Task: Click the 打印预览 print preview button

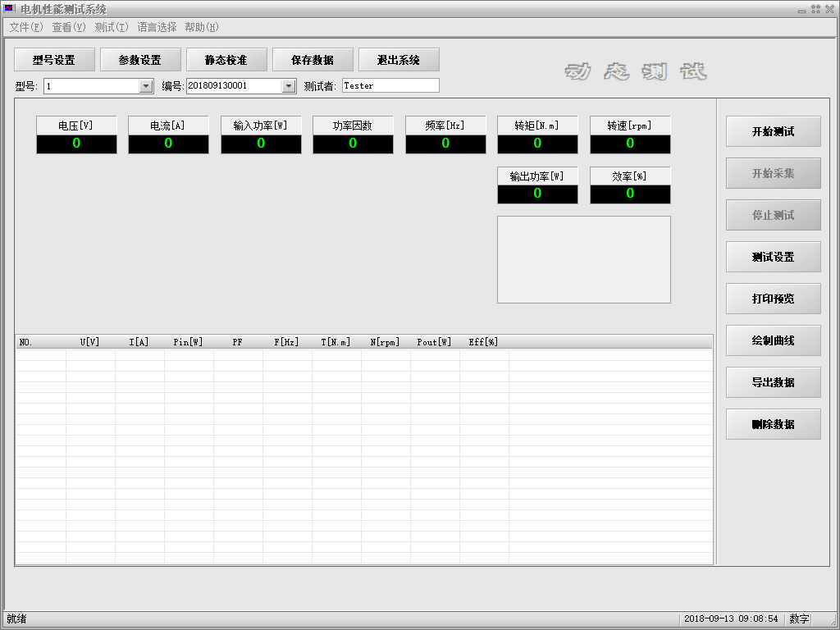Action: pos(773,299)
